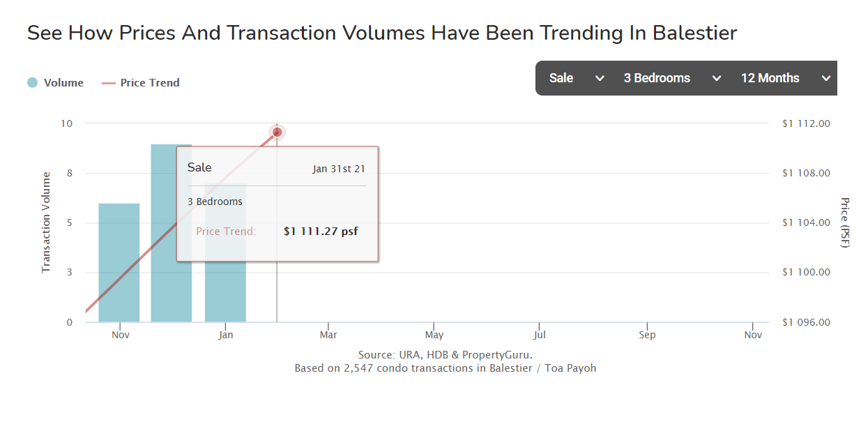Click the highlighted price trend data point
The height and width of the screenshot is (431, 868).
tap(277, 132)
